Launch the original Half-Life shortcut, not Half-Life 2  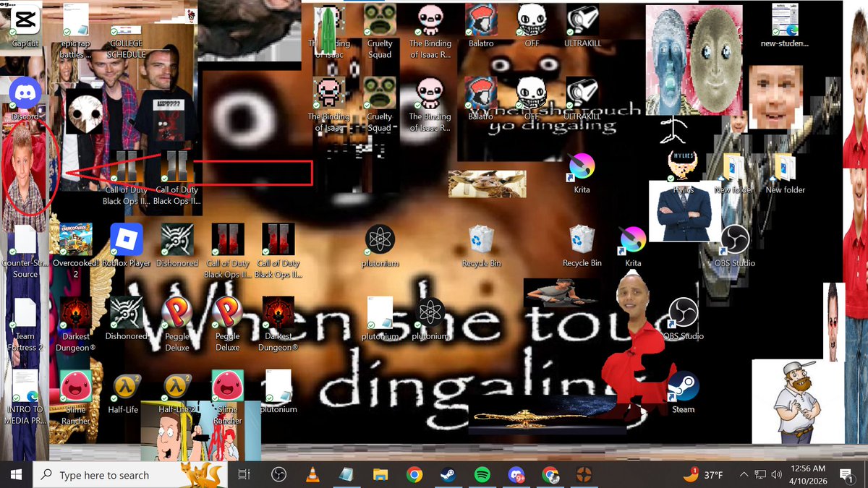coord(127,393)
